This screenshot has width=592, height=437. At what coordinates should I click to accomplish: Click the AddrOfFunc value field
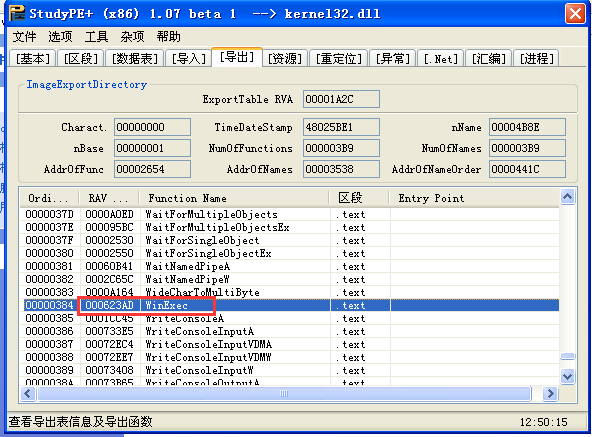coord(153,169)
